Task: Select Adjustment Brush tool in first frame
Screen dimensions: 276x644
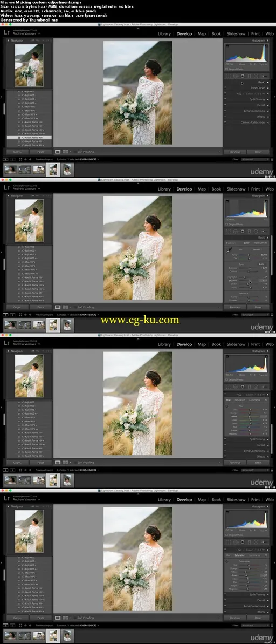Action: [265, 76]
